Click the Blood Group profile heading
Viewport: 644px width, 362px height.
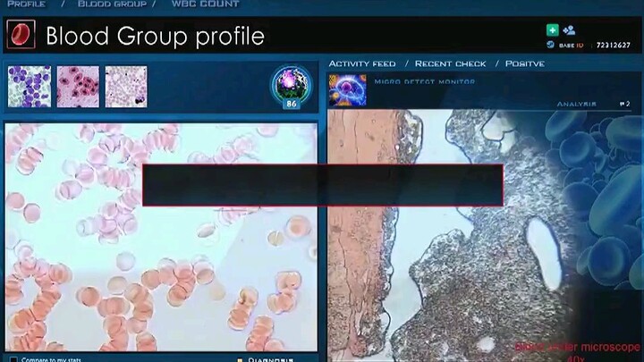point(156,36)
